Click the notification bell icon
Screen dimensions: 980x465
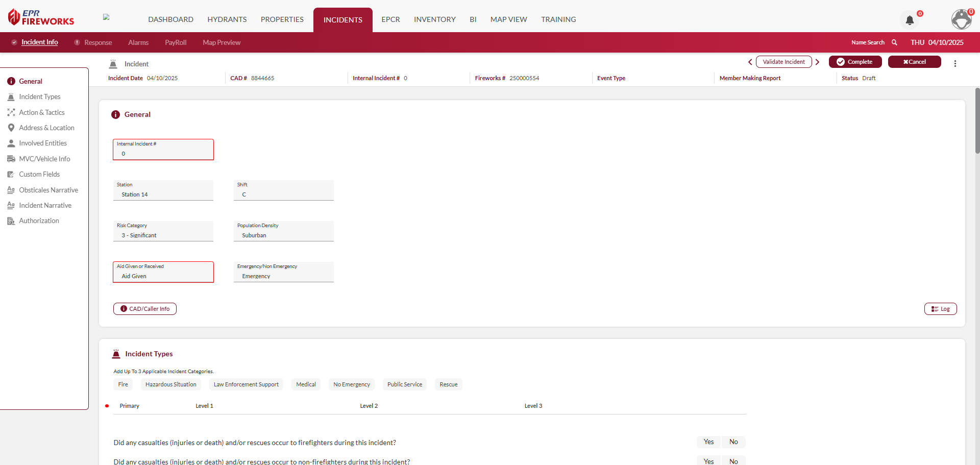coord(910,20)
